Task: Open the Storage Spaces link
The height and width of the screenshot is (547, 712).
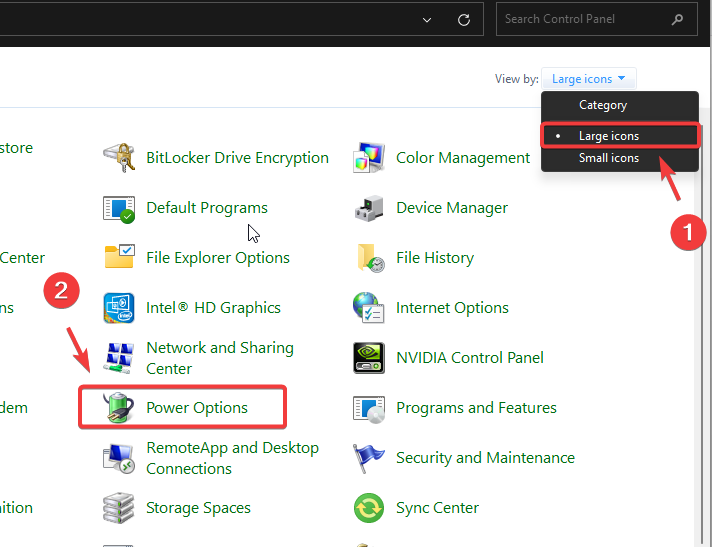Action: pyautogui.click(x=198, y=508)
